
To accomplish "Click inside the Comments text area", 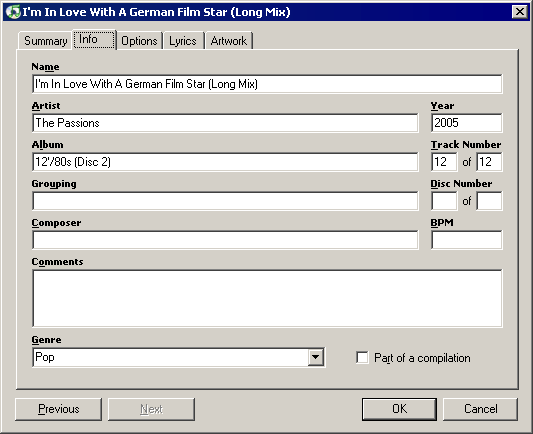I will (x=267, y=298).
